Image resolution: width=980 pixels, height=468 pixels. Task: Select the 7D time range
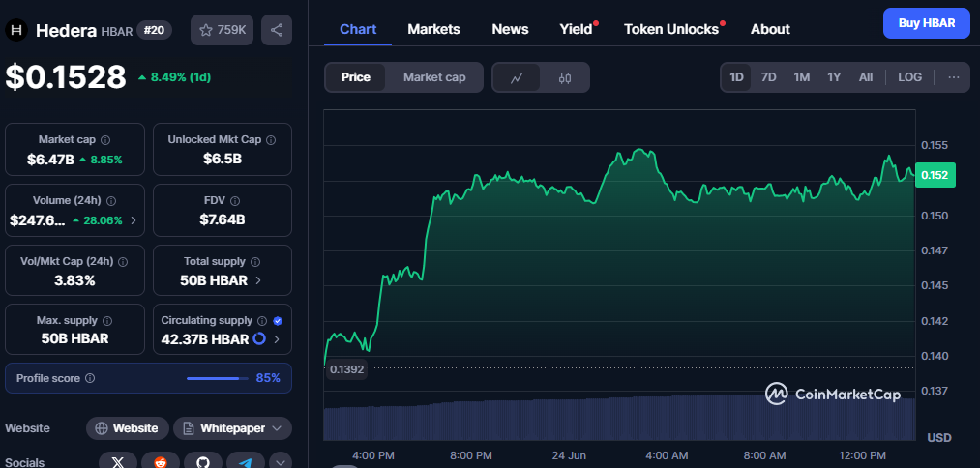(769, 77)
